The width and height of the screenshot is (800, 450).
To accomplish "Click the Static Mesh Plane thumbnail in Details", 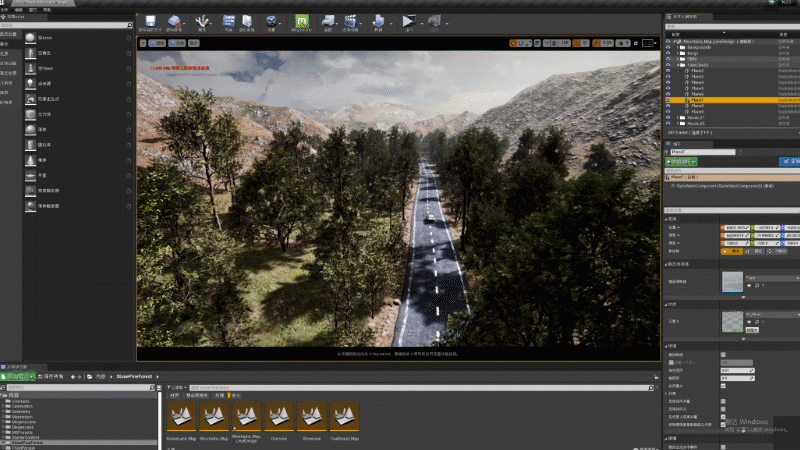I will coord(732,282).
